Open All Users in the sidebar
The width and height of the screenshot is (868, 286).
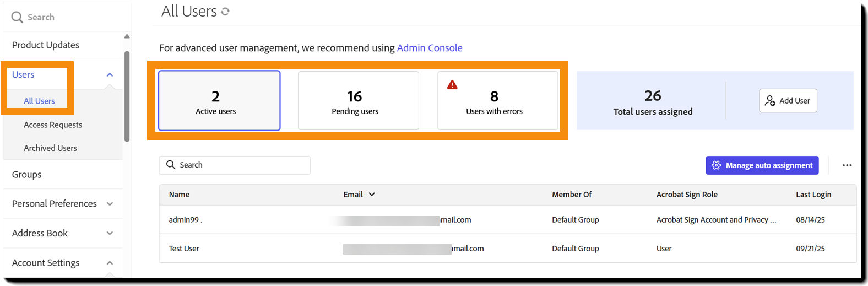39,101
